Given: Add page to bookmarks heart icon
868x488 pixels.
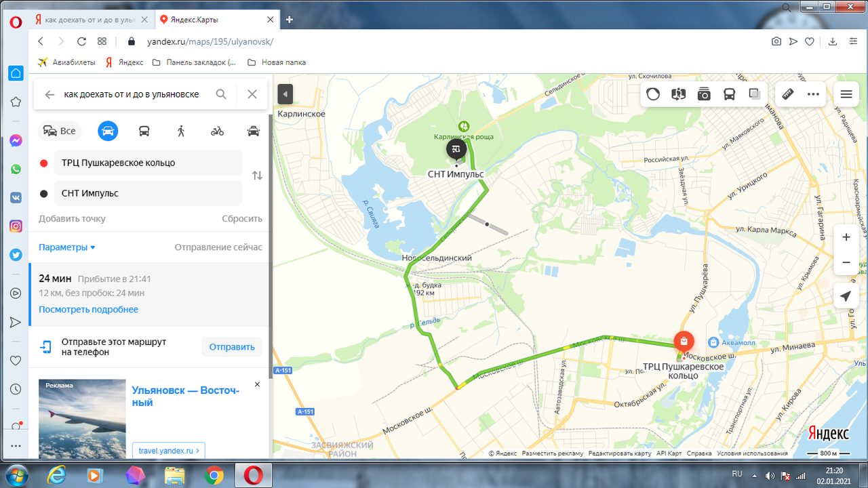Looking at the screenshot, I should 810,41.
